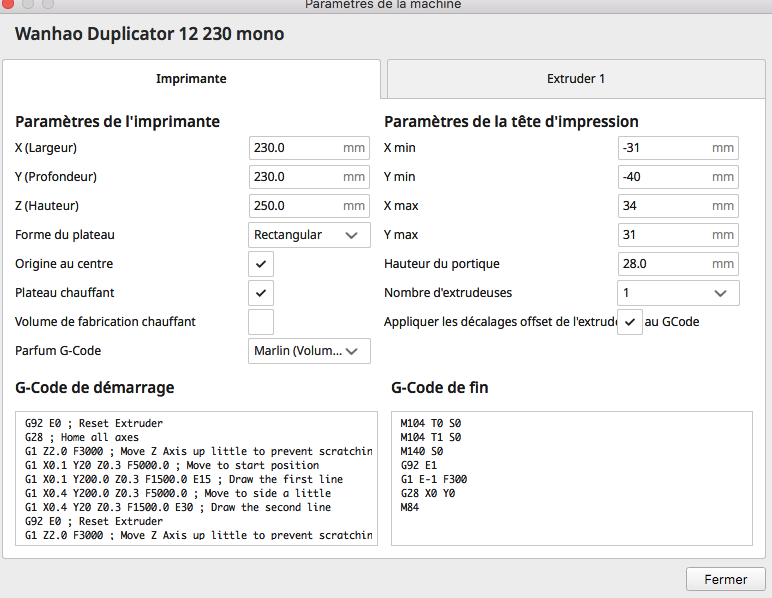Toggle Appliquer les décalages offset checkbox
Screen dimensions: 772x598
[x=630, y=322]
